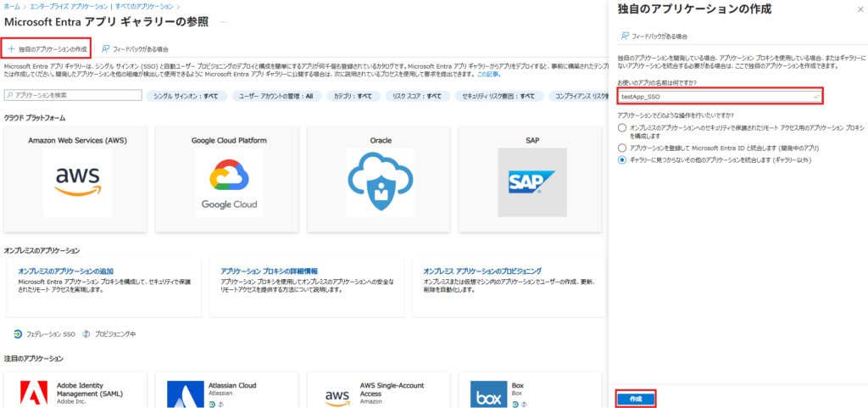Select the オンプレミス application proxy radio option
The image size is (868, 408).
click(x=623, y=127)
